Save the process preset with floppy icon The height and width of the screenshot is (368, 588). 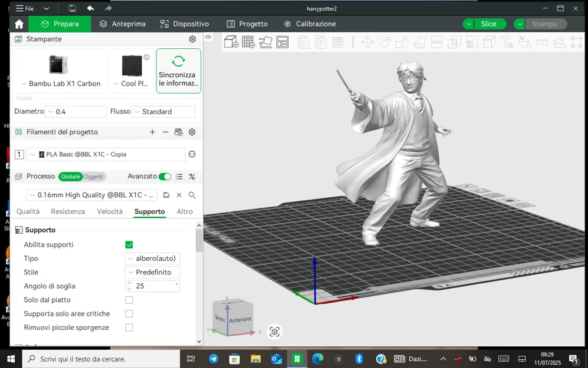pos(166,195)
